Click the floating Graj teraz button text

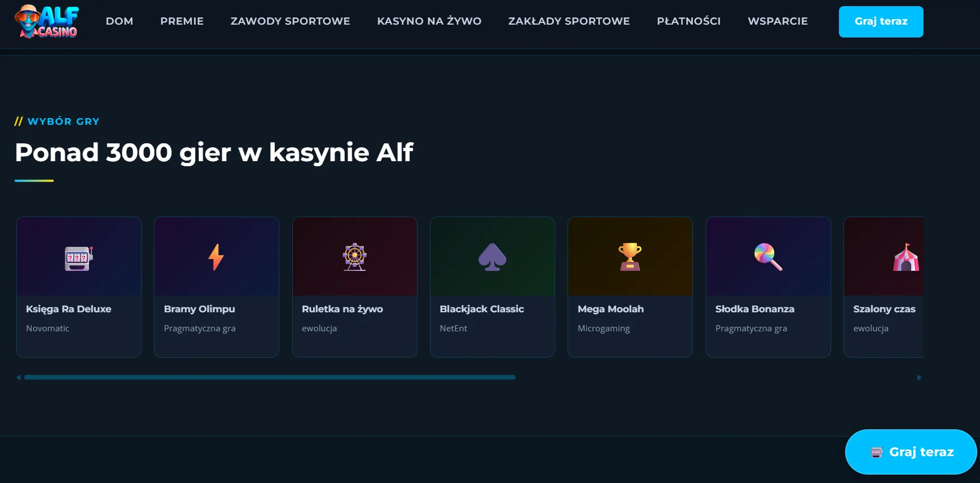(921, 452)
